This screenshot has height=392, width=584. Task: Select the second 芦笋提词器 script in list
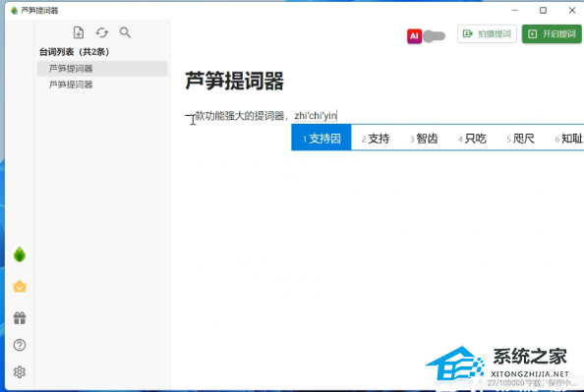pyautogui.click(x=102, y=84)
